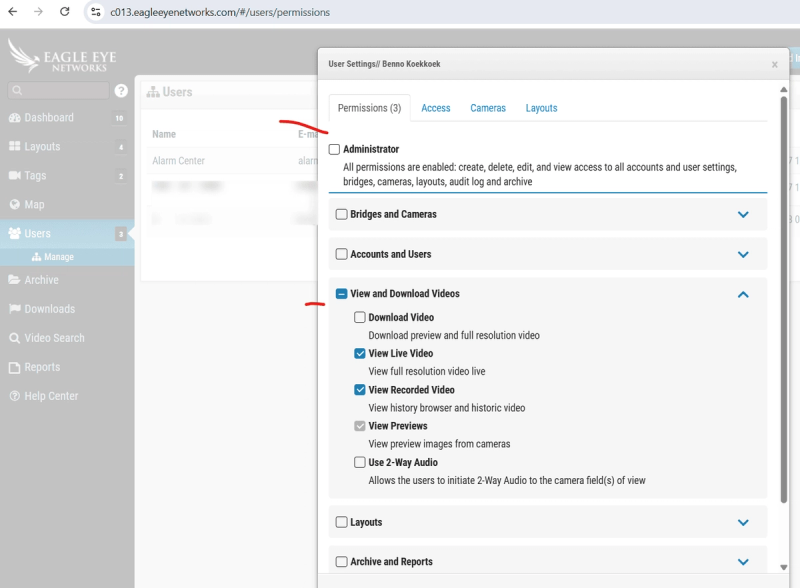Enable the Administrator checkbox

click(x=334, y=149)
